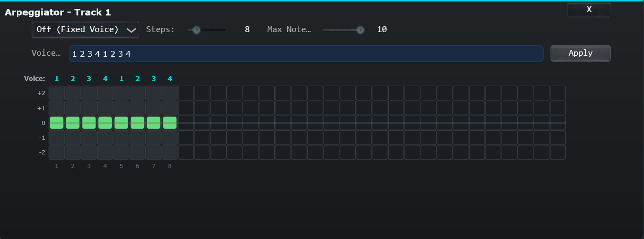Toggle step 7 cell in +2 row
644x239 pixels.
click(154, 93)
